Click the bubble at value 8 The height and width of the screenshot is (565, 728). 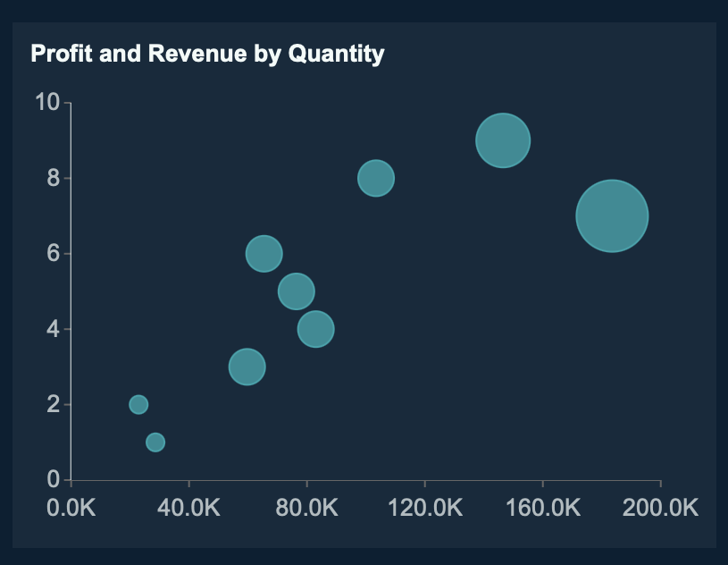click(x=376, y=178)
